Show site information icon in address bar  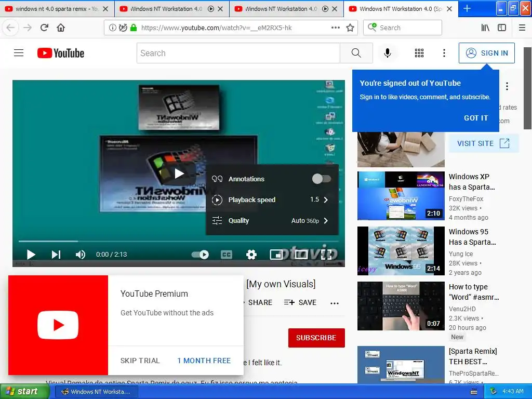[112, 28]
